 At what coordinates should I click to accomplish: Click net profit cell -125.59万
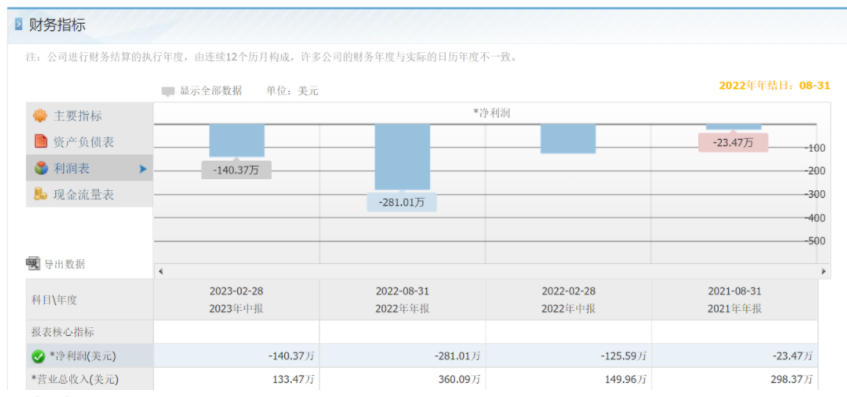(568, 356)
